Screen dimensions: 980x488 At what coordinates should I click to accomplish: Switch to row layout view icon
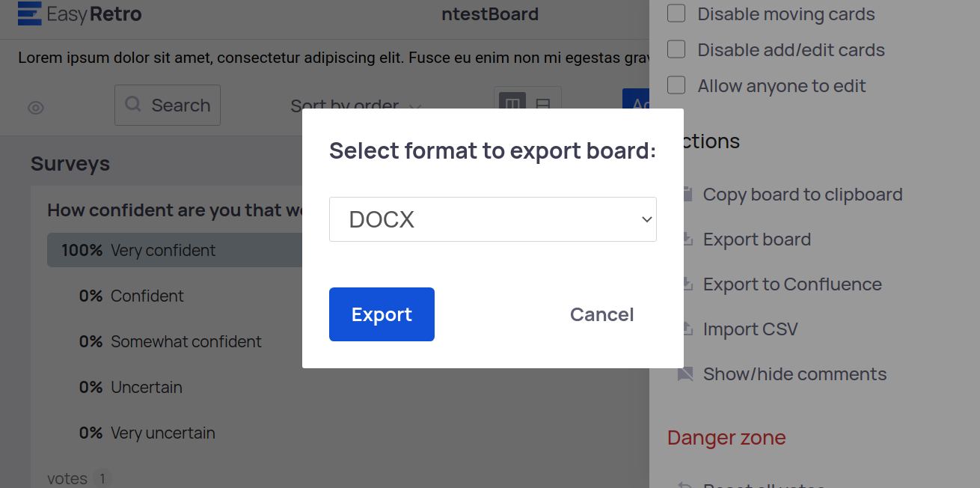[x=544, y=105]
